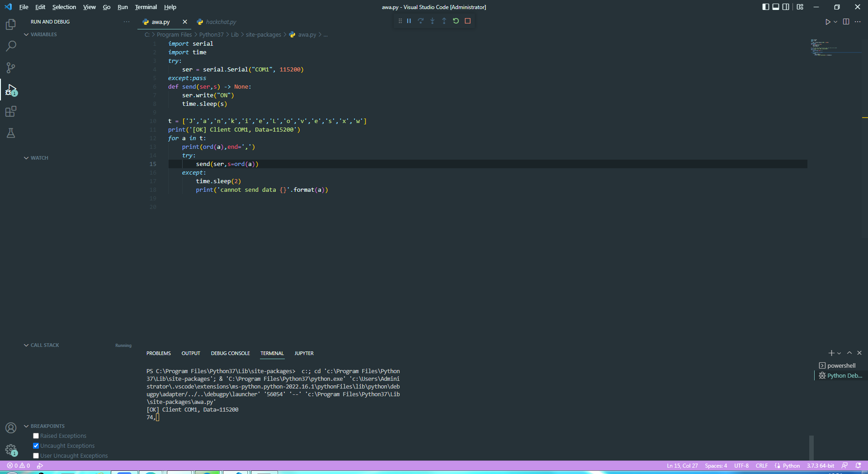Step into in debug toolbar
Image resolution: width=868 pixels, height=474 pixels.
pyautogui.click(x=433, y=21)
